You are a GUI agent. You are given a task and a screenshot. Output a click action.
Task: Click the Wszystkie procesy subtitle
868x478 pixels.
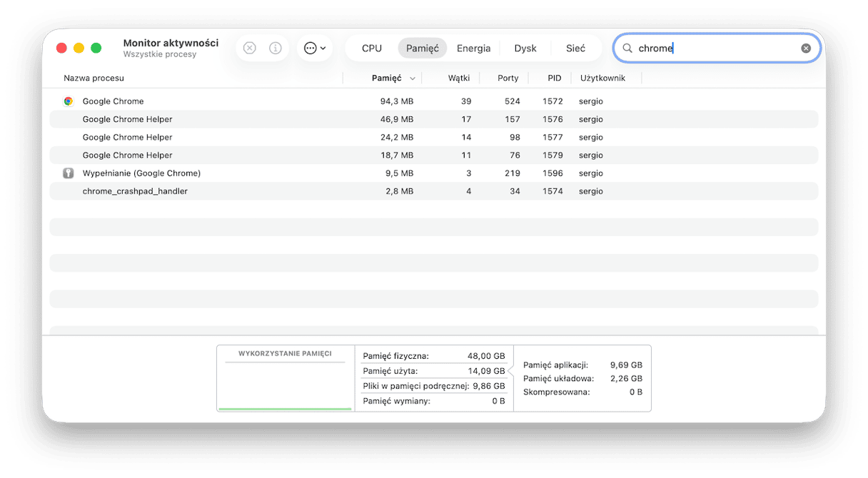point(160,55)
